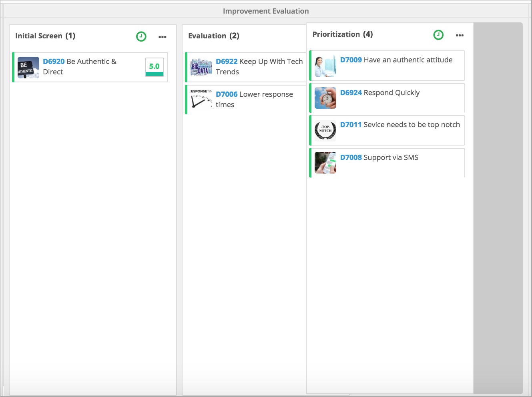The image size is (532, 397).
Task: Click the Big Data word cloud thumbnail
Action: coord(201,68)
